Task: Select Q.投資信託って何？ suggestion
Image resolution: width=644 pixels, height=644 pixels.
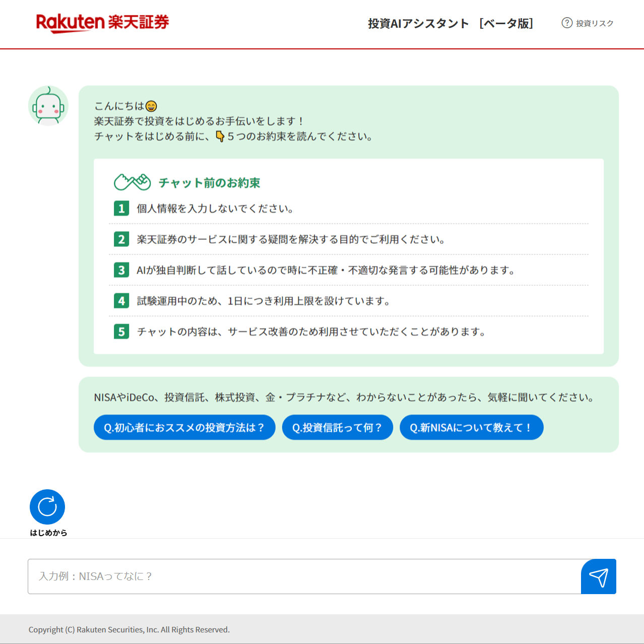Action: tap(338, 427)
